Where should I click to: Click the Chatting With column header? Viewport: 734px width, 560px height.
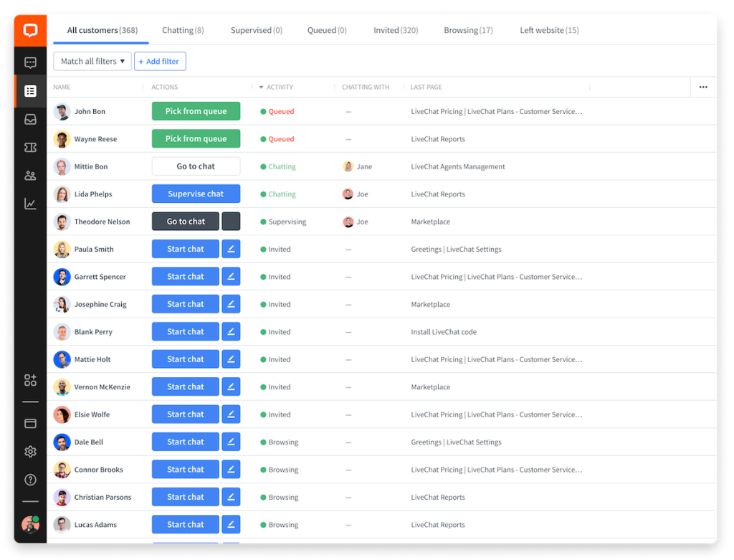[x=366, y=87]
